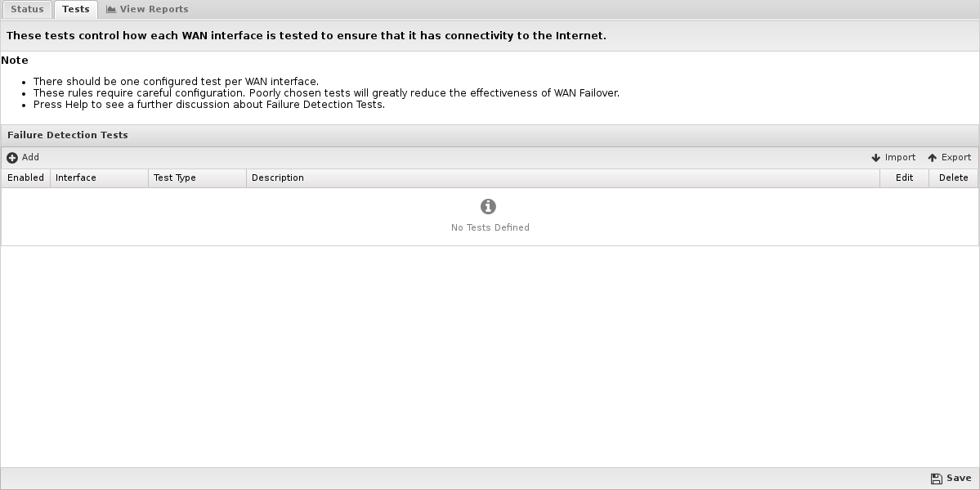Switch to the Status tab
The image size is (980, 490).
point(27,10)
